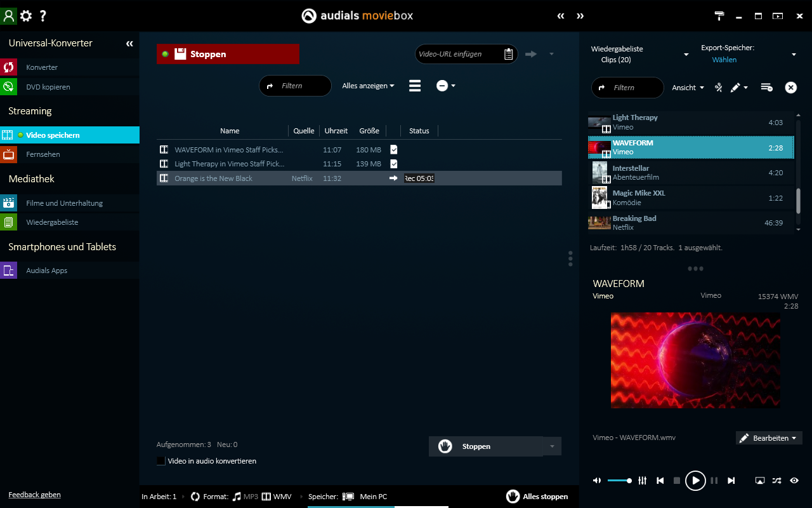Toggle the checkbox in the WAVEFORM 180 MB row
The height and width of the screenshot is (508, 812).
pyautogui.click(x=393, y=149)
